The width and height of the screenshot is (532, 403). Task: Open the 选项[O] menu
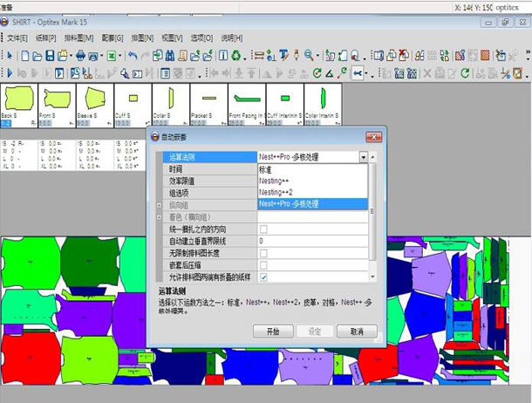201,38
